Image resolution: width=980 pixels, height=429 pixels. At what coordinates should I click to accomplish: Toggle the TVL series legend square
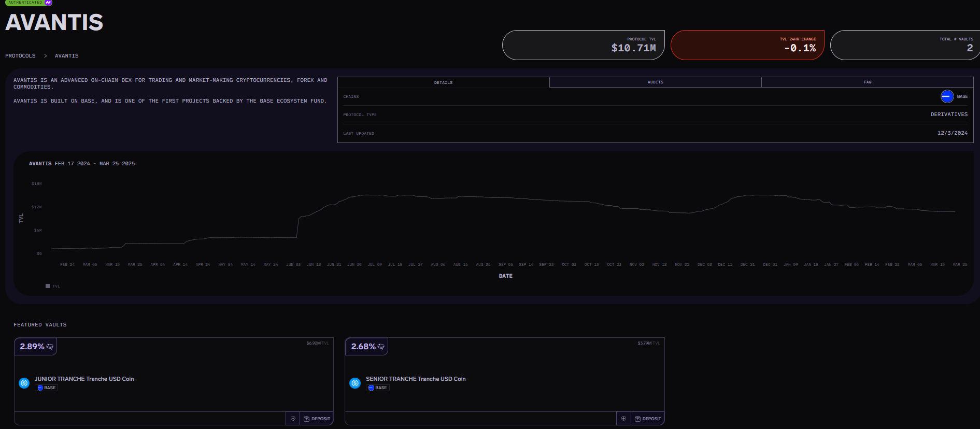pyautogui.click(x=48, y=286)
